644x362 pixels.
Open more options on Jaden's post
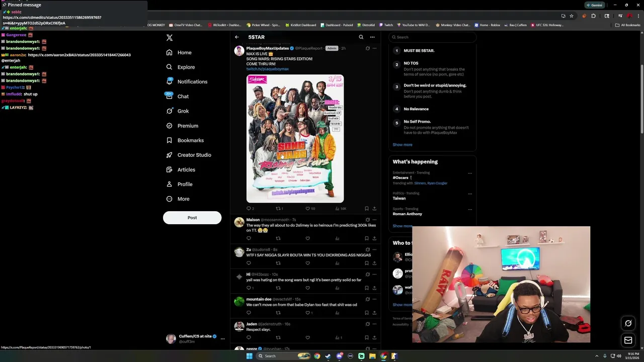click(x=374, y=324)
